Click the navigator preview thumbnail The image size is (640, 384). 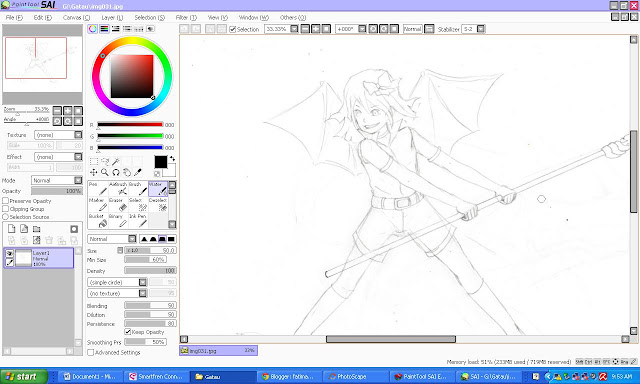click(42, 64)
